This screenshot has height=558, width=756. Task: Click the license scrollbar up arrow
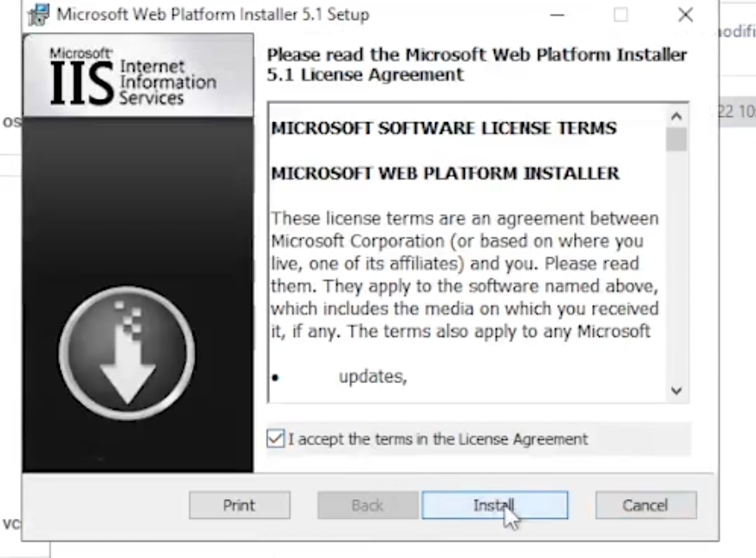pyautogui.click(x=676, y=116)
